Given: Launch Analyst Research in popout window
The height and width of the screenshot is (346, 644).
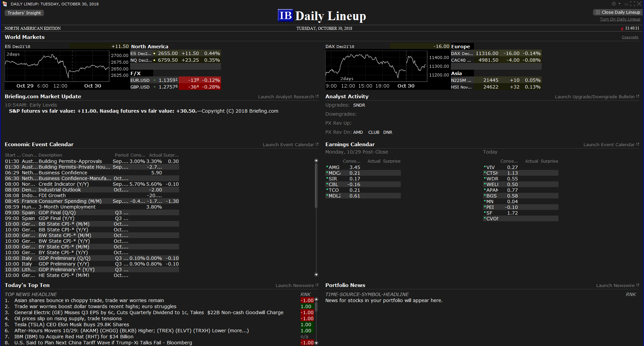Looking at the screenshot, I should [x=288, y=97].
